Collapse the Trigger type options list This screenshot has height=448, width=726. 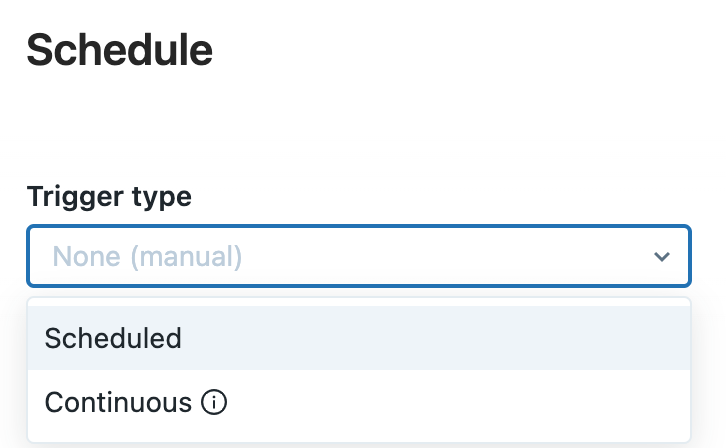coord(661,257)
